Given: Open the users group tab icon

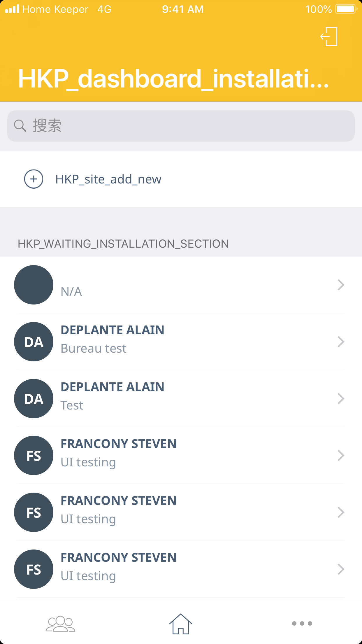Looking at the screenshot, I should click(x=60, y=624).
